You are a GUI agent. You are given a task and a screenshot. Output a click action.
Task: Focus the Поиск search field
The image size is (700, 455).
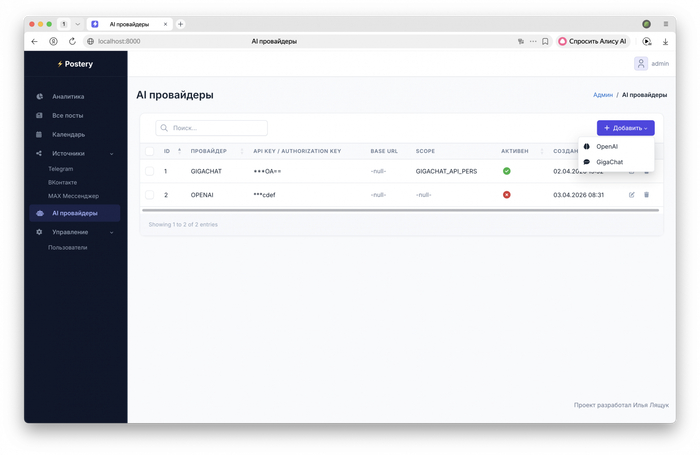pyautogui.click(x=212, y=128)
